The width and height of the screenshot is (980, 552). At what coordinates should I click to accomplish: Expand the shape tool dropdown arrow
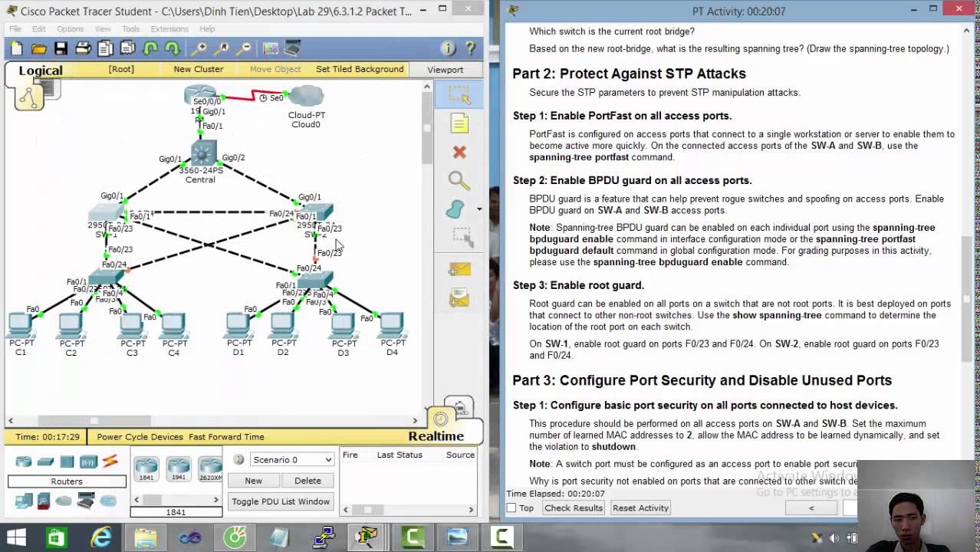tap(479, 209)
